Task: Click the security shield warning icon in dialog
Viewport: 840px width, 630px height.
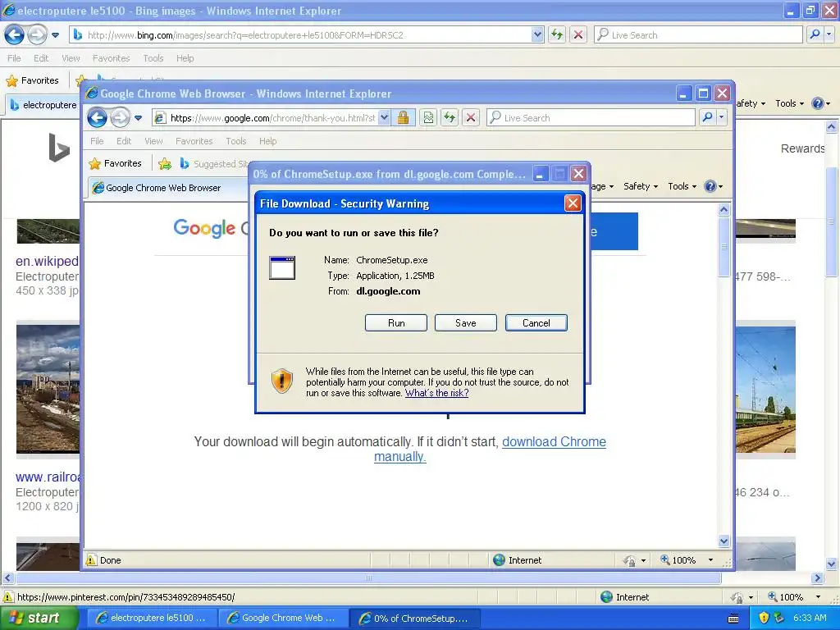Action: [282, 381]
